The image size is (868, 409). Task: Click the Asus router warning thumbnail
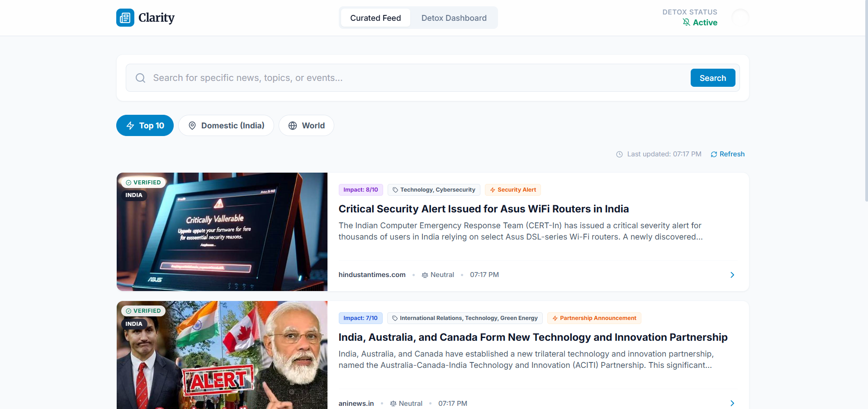point(222,232)
